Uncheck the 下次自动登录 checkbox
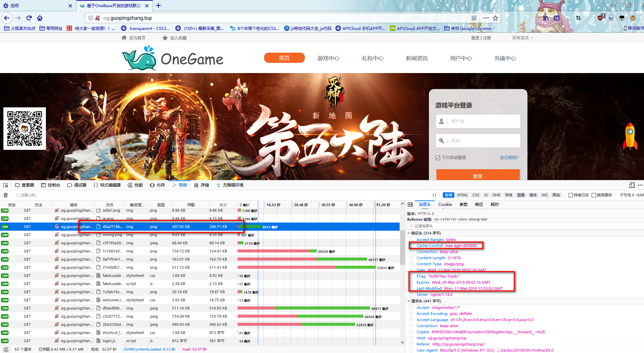This screenshot has width=644, height=353. tap(438, 158)
